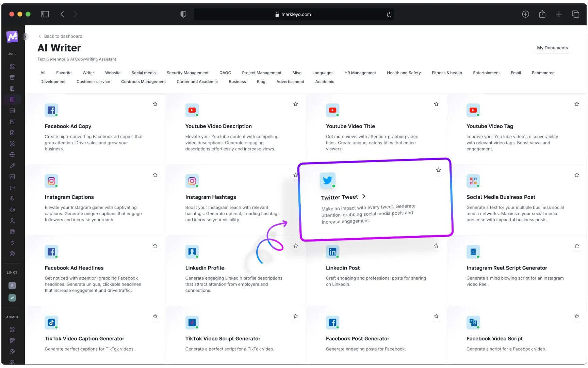Click the microphone icon in the sidebar

[x=12, y=199]
